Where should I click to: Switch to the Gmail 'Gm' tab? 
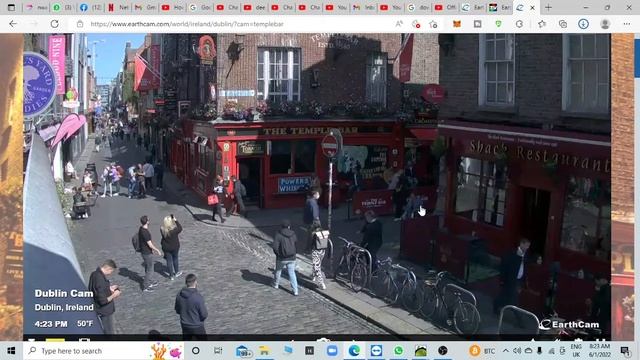[145, 7]
